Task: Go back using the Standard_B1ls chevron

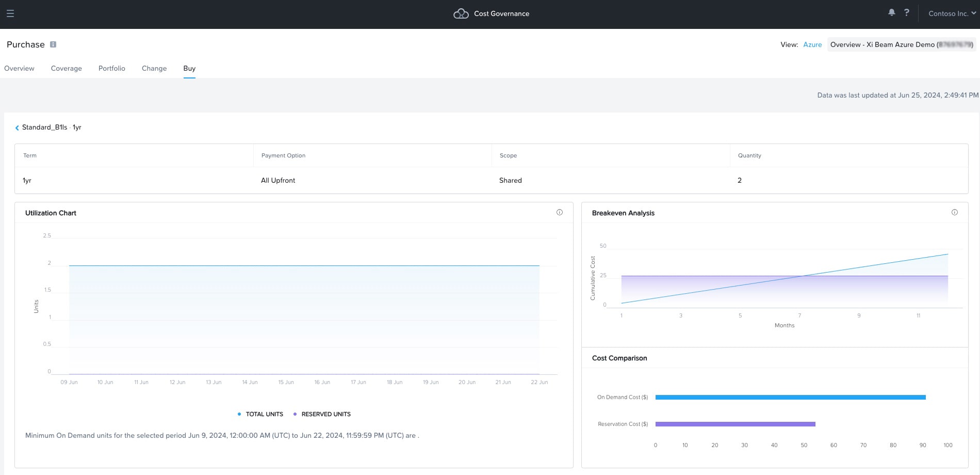Action: click(17, 128)
